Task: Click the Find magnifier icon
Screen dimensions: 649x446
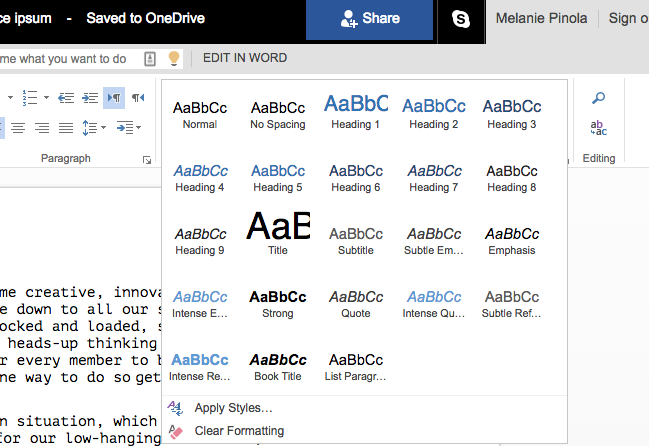Action: (599, 98)
